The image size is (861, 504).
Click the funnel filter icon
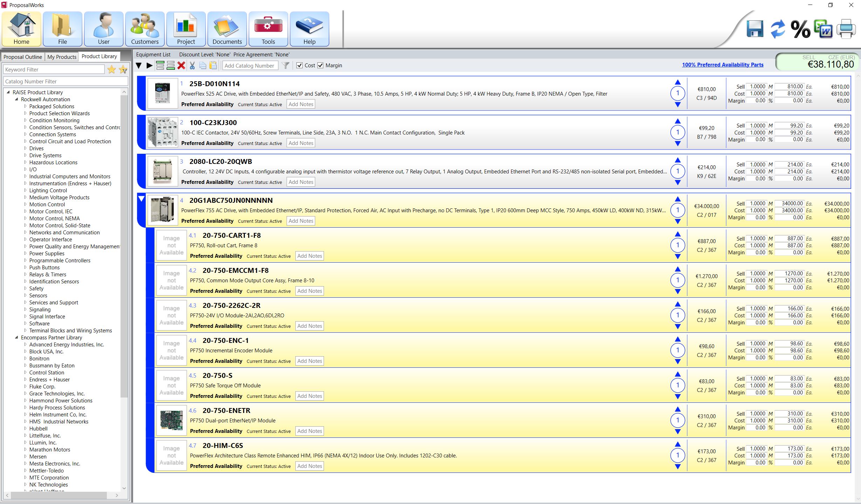286,65
